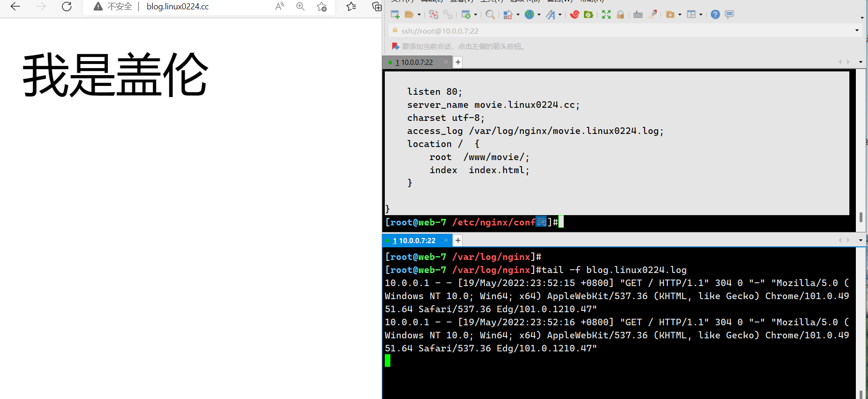Open the browser Collections icon
The image size is (868, 399).
(x=376, y=7)
